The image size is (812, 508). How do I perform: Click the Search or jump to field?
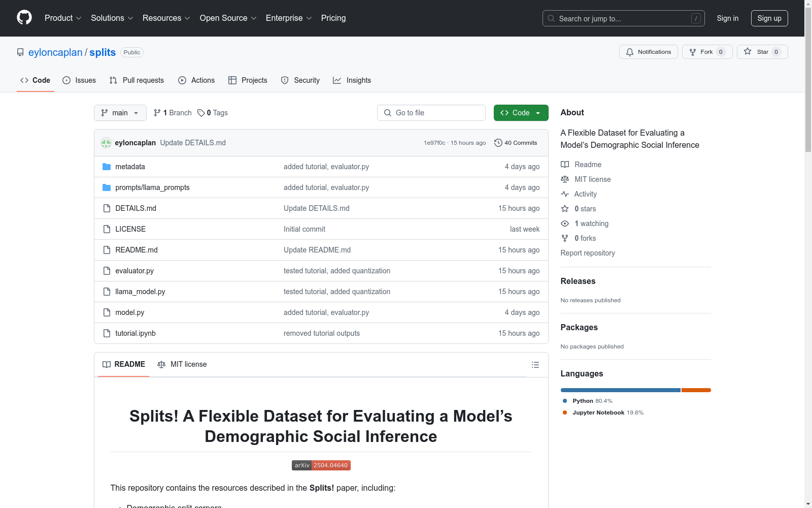pos(624,18)
